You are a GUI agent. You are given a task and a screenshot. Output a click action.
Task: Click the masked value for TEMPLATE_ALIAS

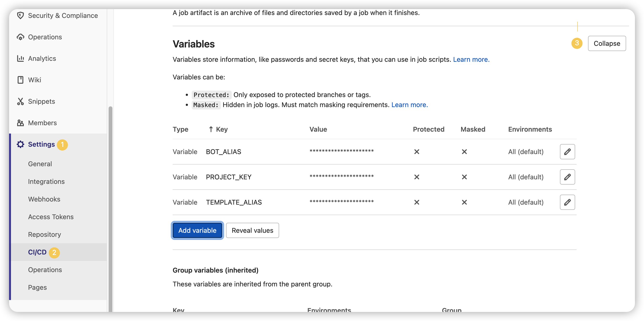click(x=342, y=202)
